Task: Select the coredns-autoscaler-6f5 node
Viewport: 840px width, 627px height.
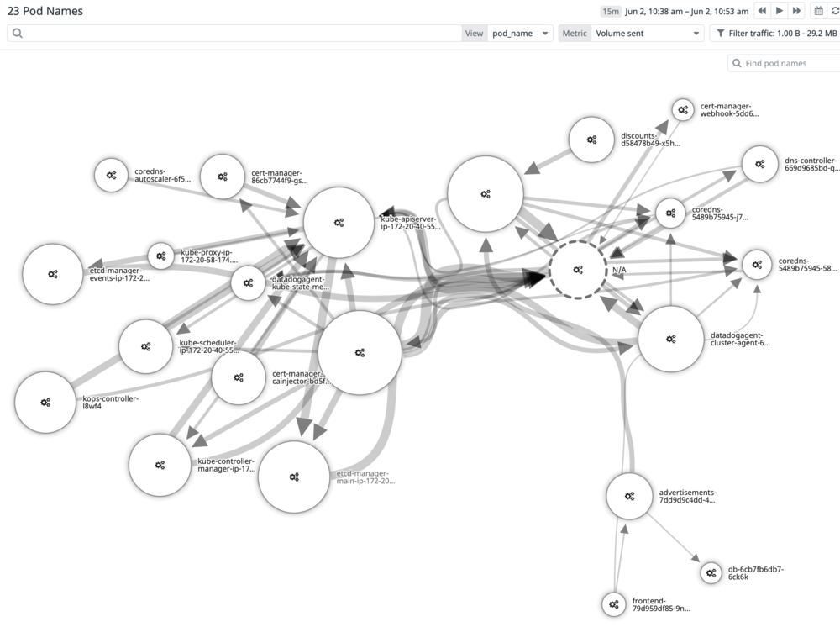Action: tap(112, 175)
